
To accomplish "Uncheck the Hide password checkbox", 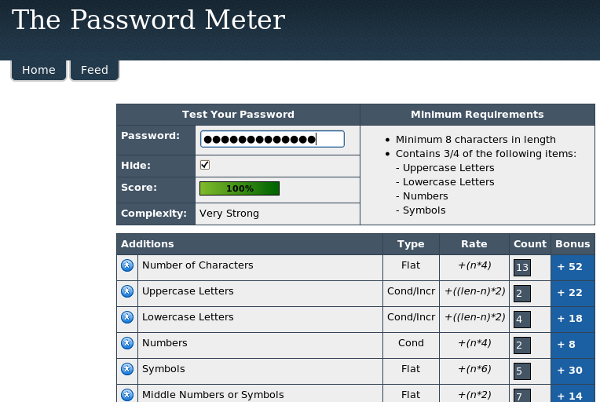I will (x=205, y=165).
